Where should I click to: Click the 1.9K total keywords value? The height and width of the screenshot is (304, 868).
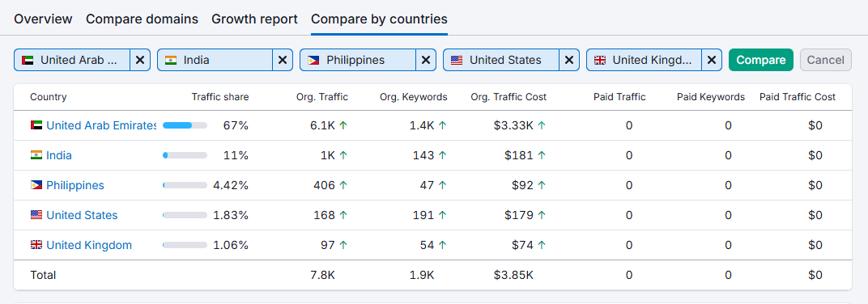click(422, 275)
